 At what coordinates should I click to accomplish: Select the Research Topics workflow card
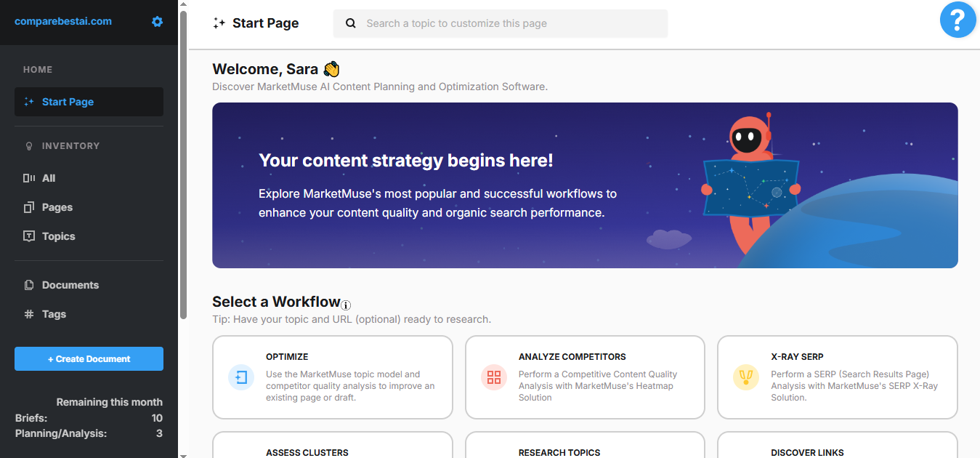(585, 445)
